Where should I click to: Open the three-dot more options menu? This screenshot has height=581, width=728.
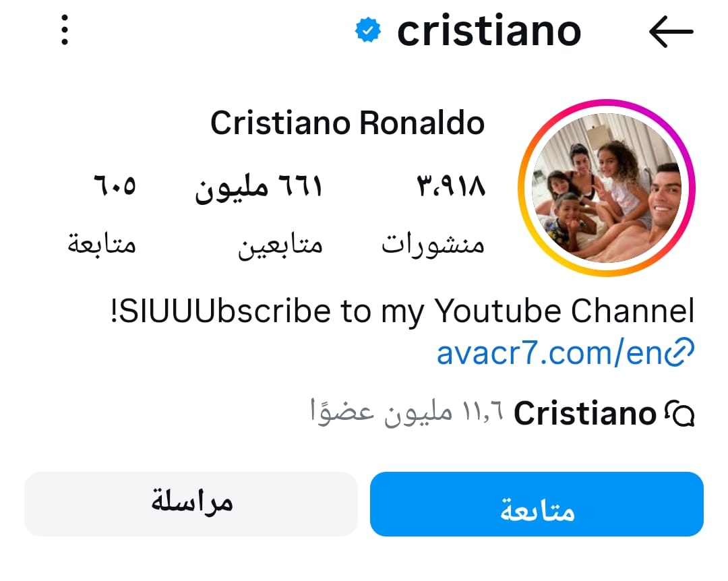[65, 30]
